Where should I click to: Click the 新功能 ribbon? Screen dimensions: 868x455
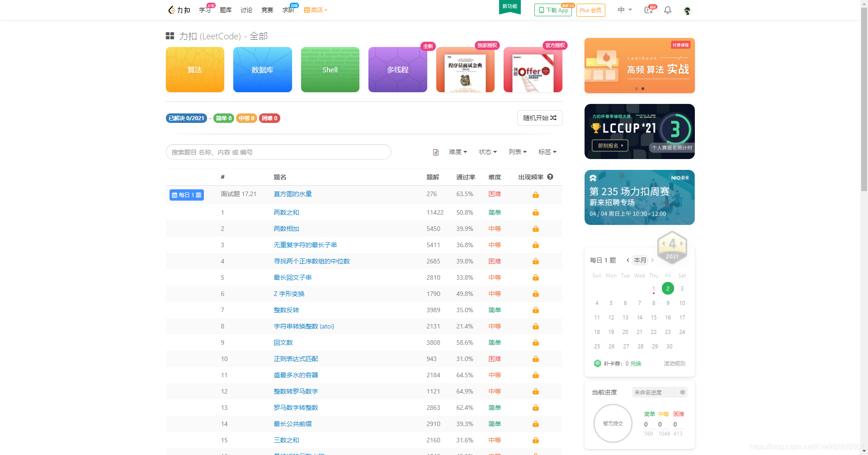(x=510, y=7)
